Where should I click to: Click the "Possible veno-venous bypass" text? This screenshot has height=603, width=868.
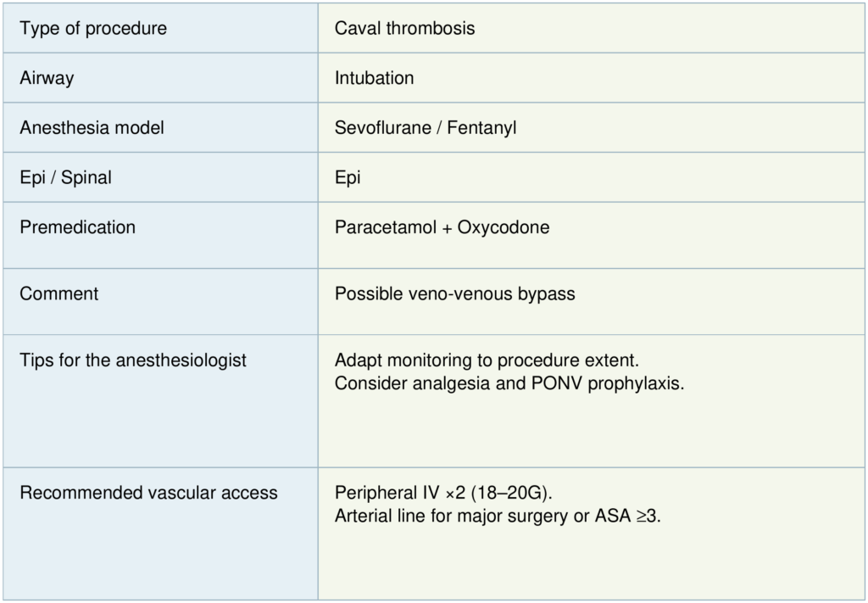coord(454,294)
